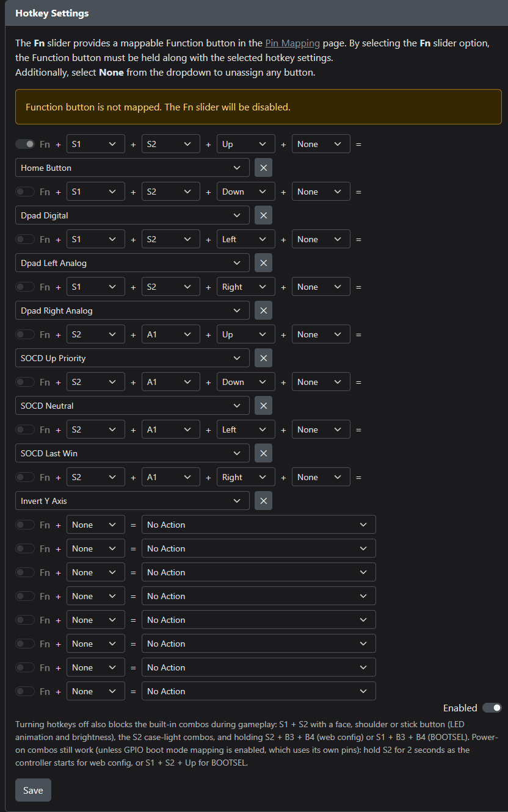This screenshot has width=508, height=812.
Task: Toggle Fn slider on the S2 + A1 + Right row
Action: tap(25, 477)
